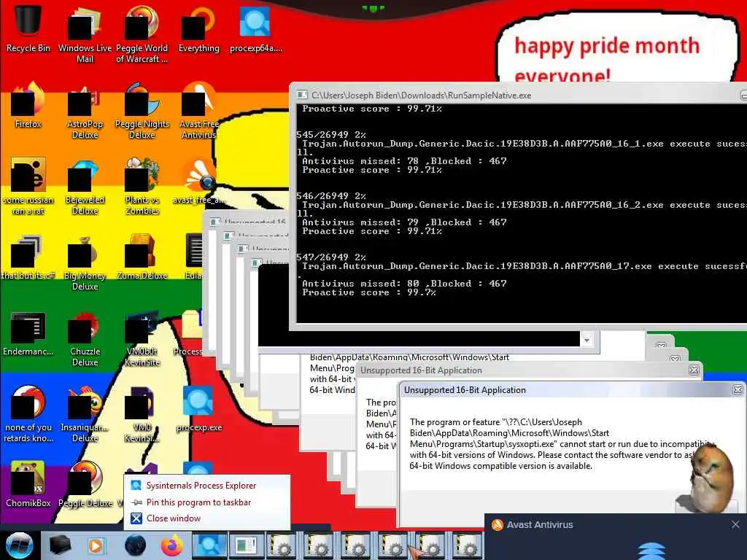Click the Process Explorer magnifier taskbar button
This screenshot has height=560, width=747.
(x=209, y=545)
